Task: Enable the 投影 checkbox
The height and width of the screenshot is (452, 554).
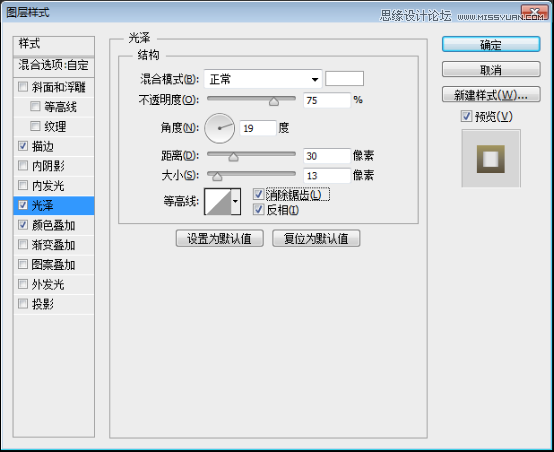Action: point(23,304)
